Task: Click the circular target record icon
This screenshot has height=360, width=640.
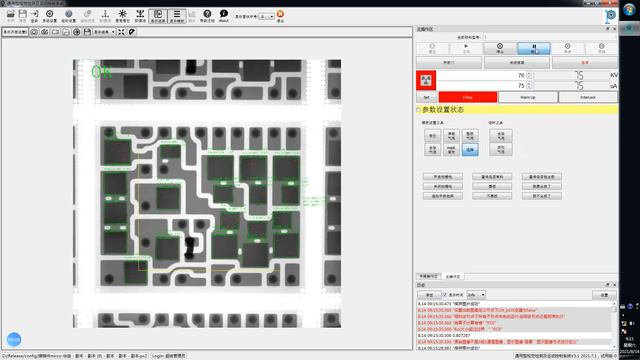Action: click(76, 32)
